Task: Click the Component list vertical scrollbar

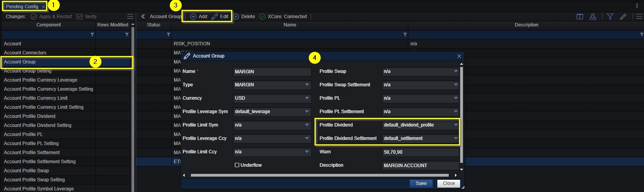Action: point(133,109)
